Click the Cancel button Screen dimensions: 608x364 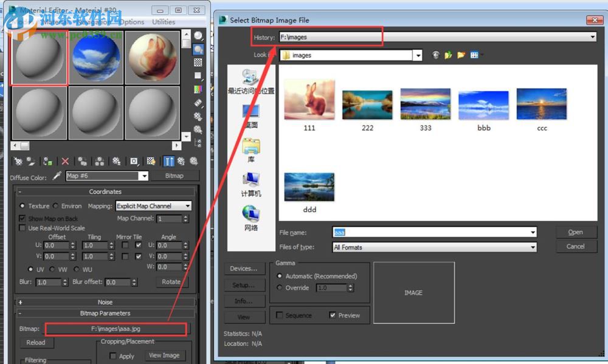coord(576,246)
